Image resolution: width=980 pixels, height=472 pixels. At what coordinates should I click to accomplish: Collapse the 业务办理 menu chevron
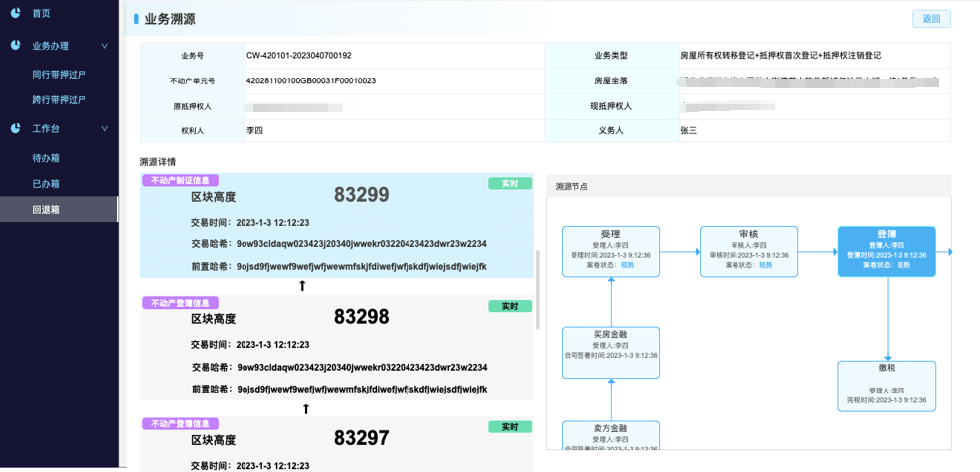click(x=105, y=46)
